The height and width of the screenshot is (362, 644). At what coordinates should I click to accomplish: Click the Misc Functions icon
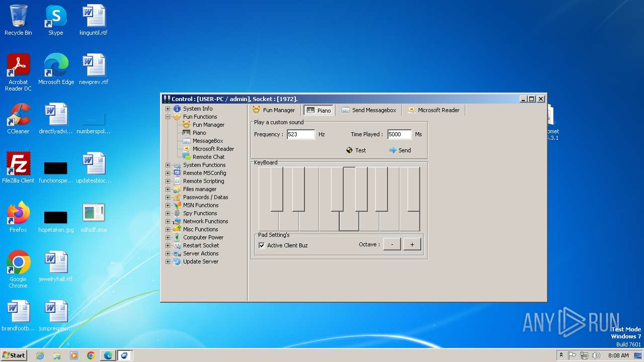click(177, 229)
